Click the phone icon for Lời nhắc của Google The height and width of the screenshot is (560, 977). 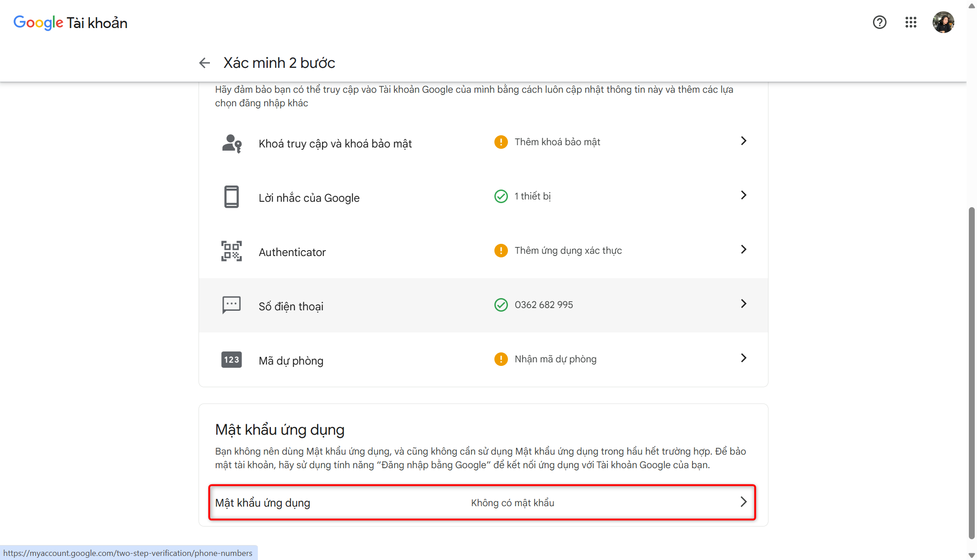point(232,197)
